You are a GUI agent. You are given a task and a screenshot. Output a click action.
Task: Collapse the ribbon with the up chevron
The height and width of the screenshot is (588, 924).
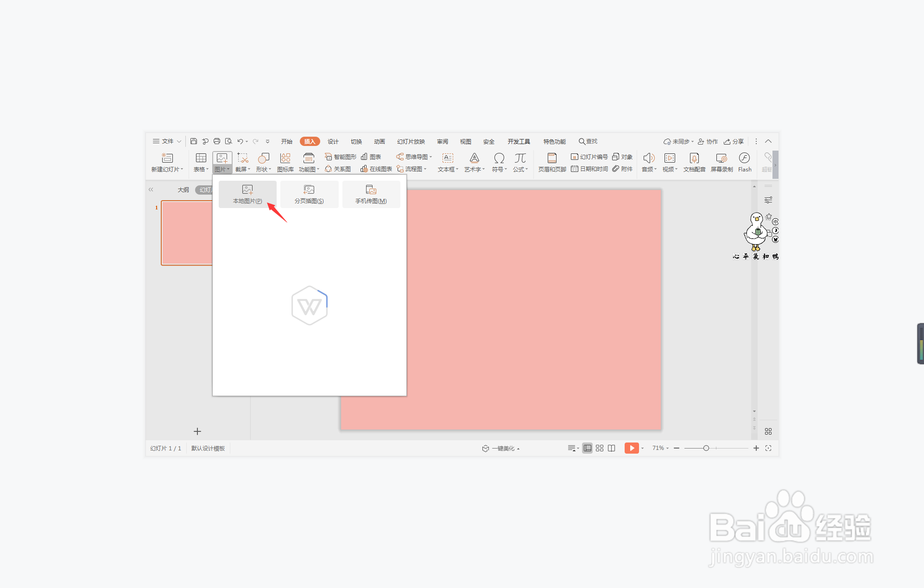pyautogui.click(x=768, y=141)
